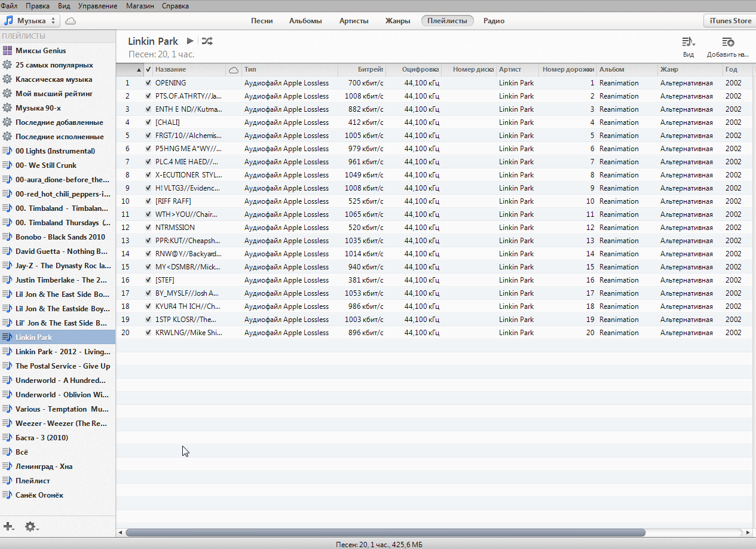
Task: Select the 25 самых популярных smart playlist
Action: (57, 65)
